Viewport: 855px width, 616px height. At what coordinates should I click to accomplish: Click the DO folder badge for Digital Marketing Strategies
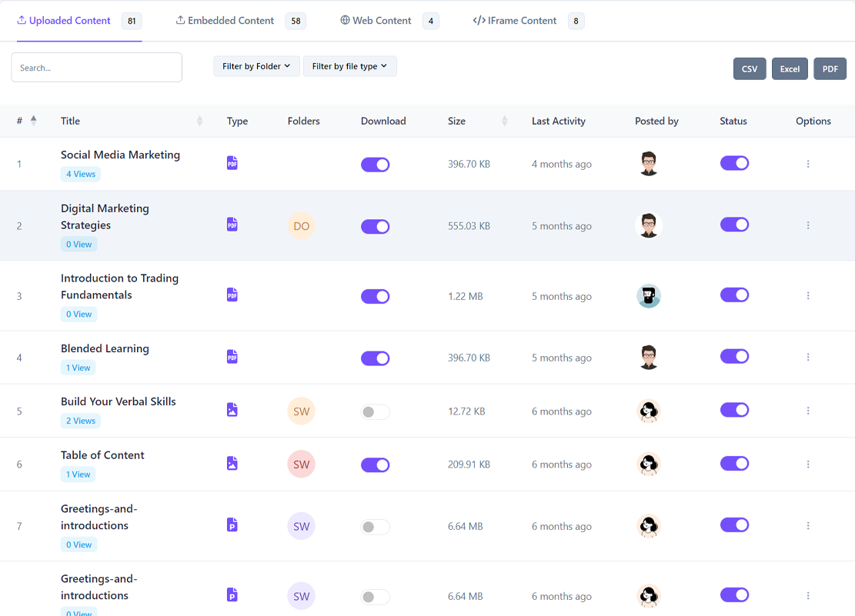click(x=301, y=226)
